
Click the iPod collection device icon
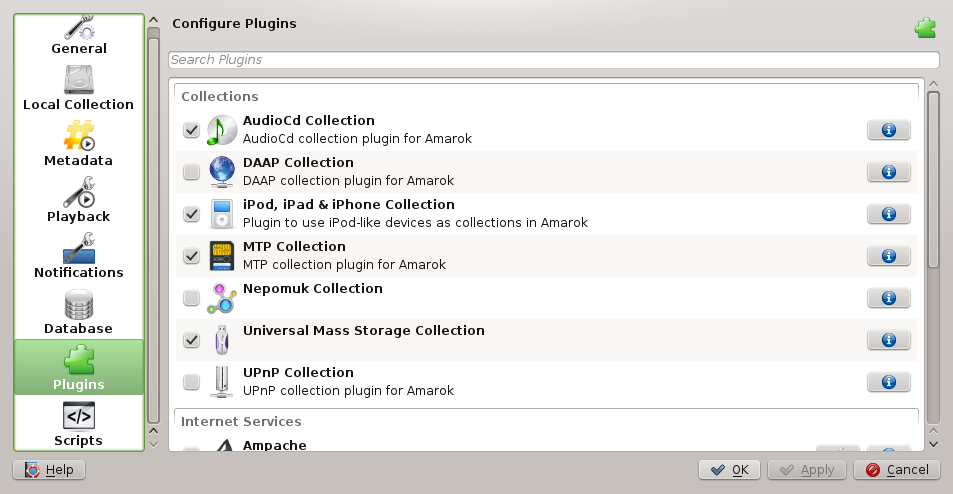tap(222, 214)
